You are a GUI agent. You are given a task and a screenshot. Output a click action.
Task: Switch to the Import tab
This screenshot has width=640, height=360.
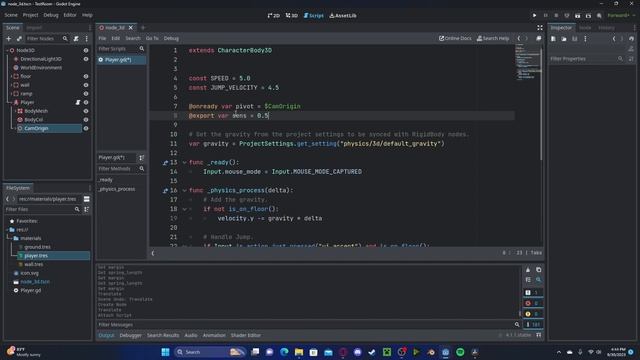coord(34,28)
